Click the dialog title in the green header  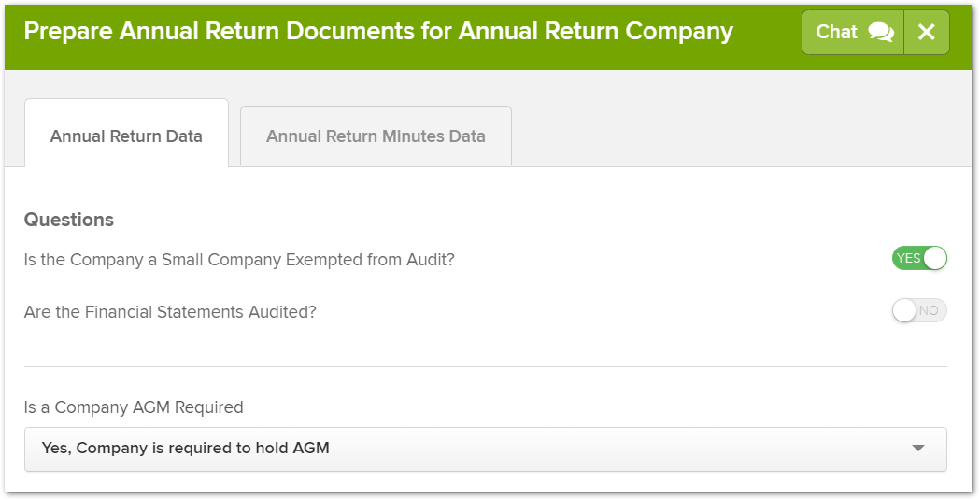coord(378,31)
